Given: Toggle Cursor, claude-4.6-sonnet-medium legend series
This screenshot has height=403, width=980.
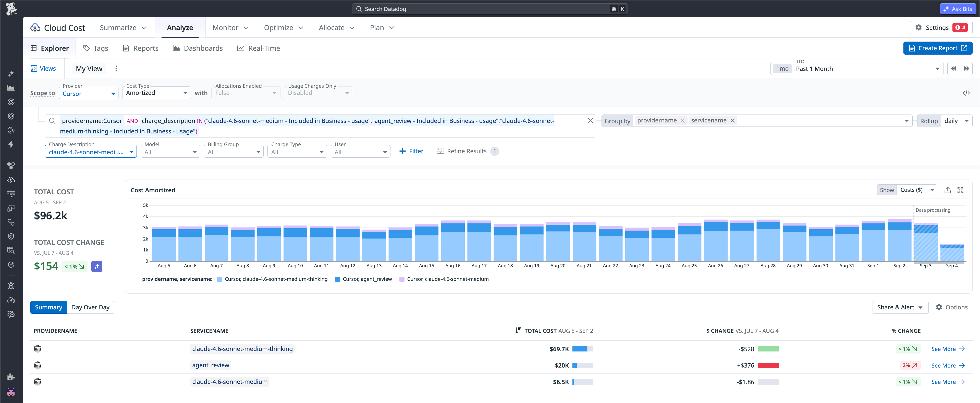Looking at the screenshot, I should (444, 279).
